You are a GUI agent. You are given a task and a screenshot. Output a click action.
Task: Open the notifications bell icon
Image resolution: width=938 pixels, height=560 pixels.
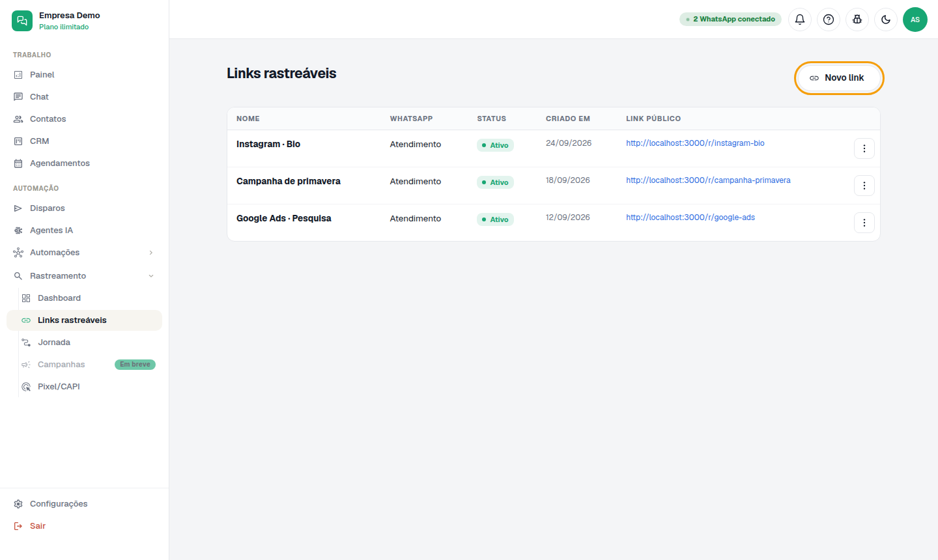800,20
